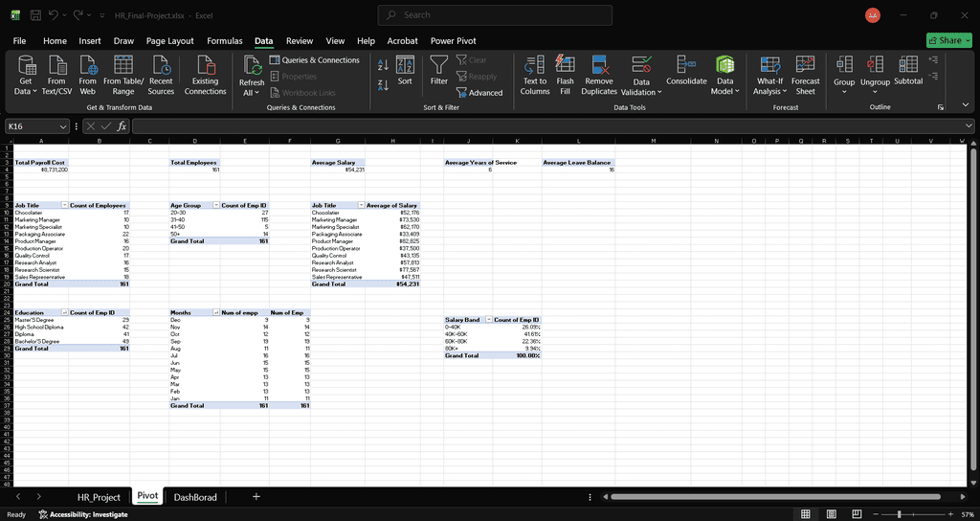Click the vertical scrollbar
980x521 pixels.
coord(973,308)
